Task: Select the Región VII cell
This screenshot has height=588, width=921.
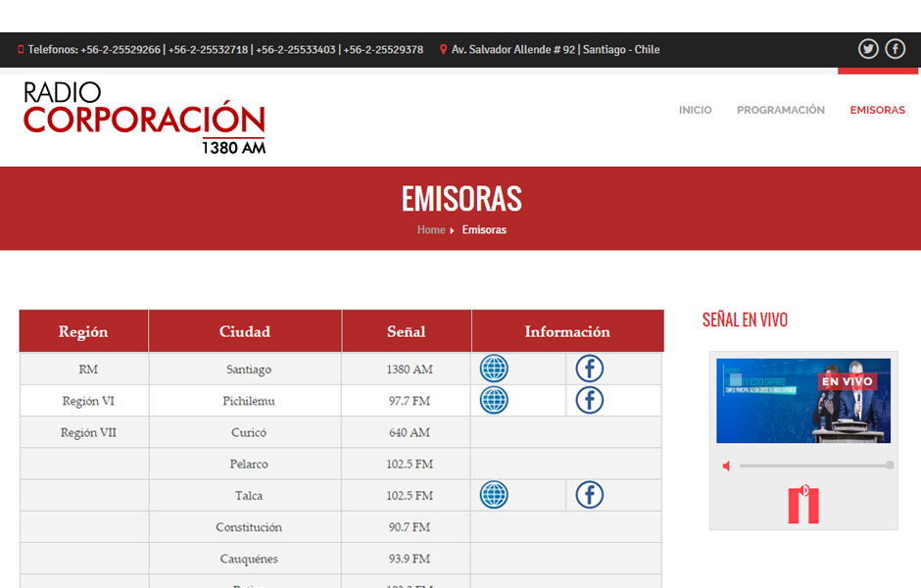Action: pyautogui.click(x=84, y=432)
